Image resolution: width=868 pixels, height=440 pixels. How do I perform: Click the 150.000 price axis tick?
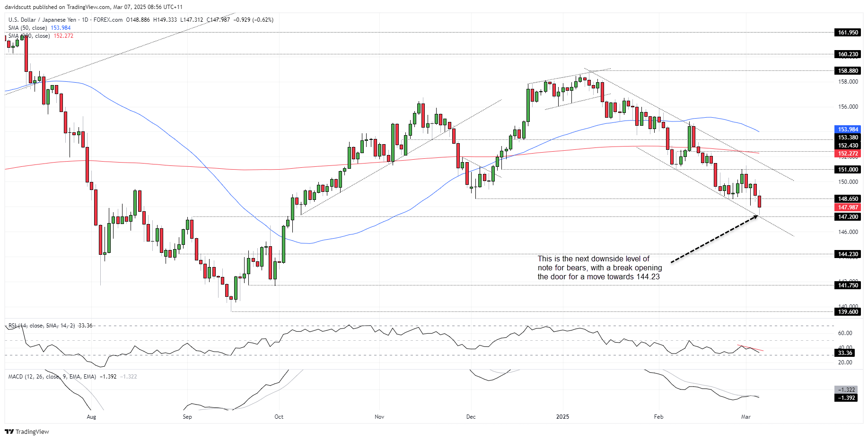click(848, 182)
